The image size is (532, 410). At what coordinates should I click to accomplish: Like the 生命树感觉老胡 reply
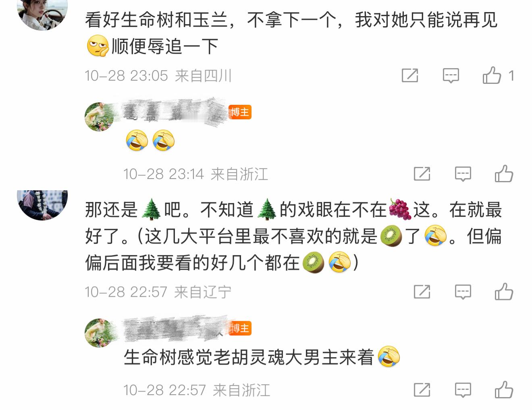(x=504, y=390)
